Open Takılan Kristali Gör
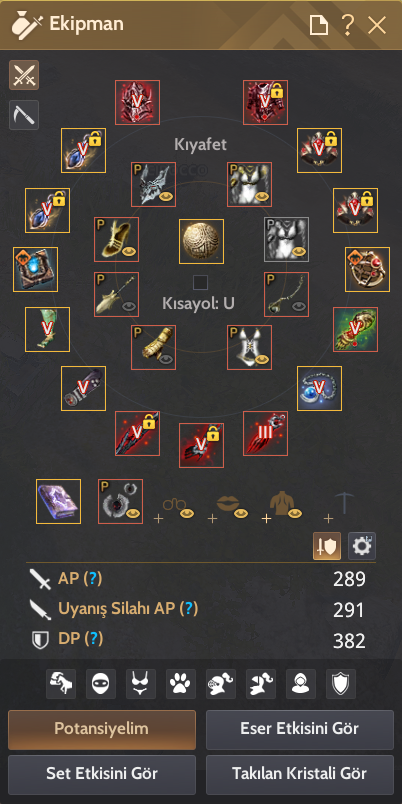Viewport: 402px width, 804px height. click(x=299, y=774)
